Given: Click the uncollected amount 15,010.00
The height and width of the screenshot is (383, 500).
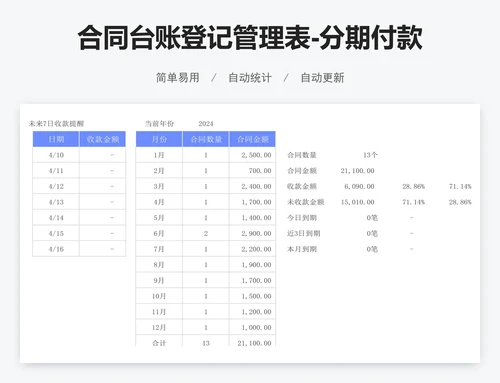Looking at the screenshot, I should 358,202.
